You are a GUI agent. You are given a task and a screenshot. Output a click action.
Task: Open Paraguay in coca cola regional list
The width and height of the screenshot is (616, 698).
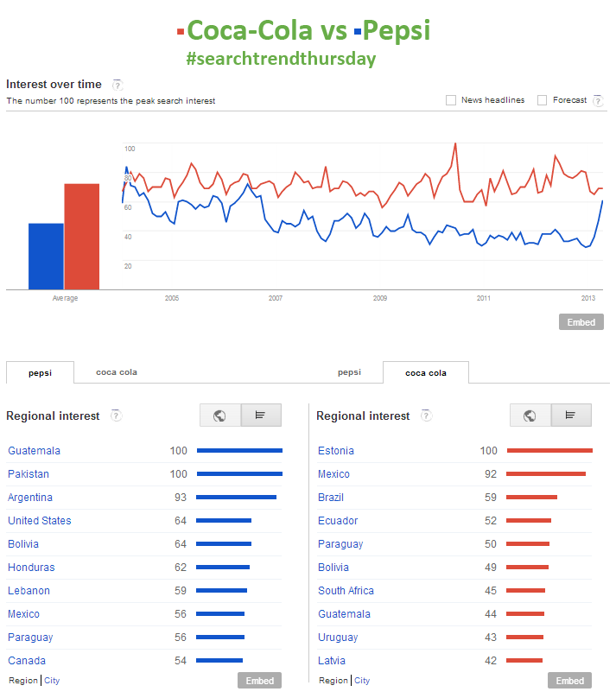(340, 544)
